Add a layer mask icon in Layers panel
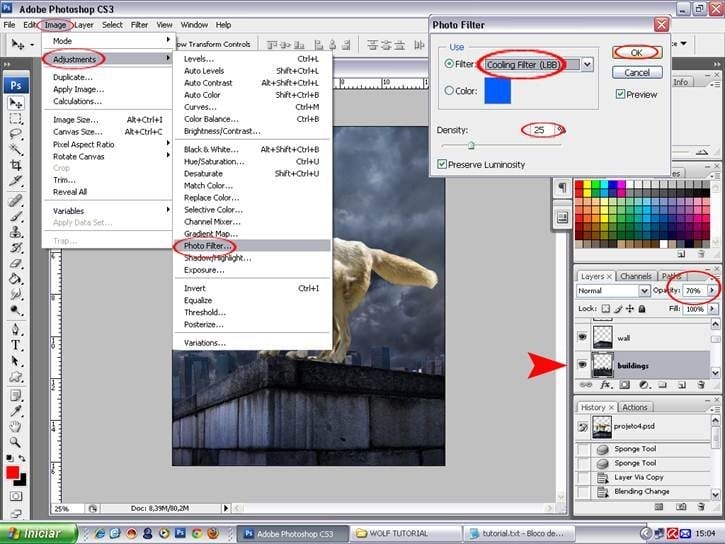Viewport: 725px width, 544px height. tap(625, 385)
